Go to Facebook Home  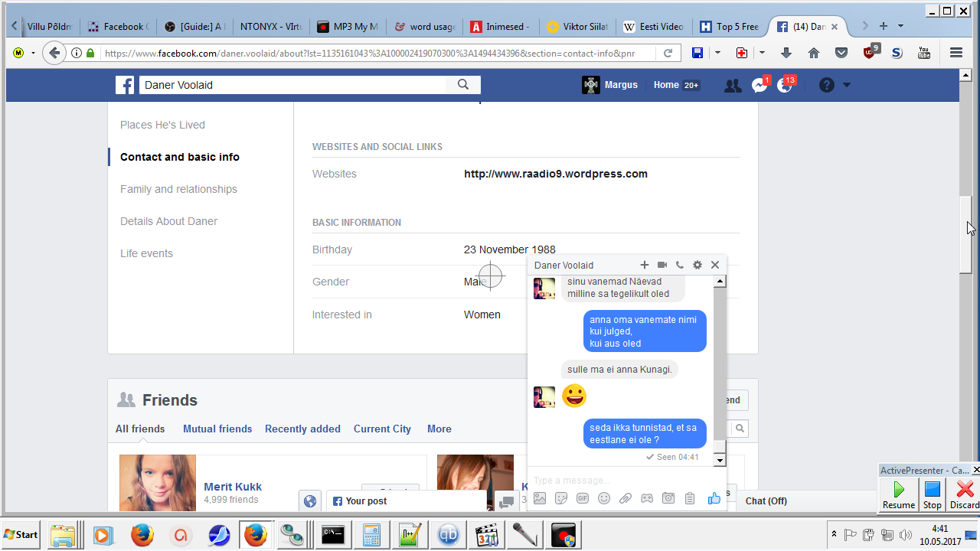tap(666, 85)
